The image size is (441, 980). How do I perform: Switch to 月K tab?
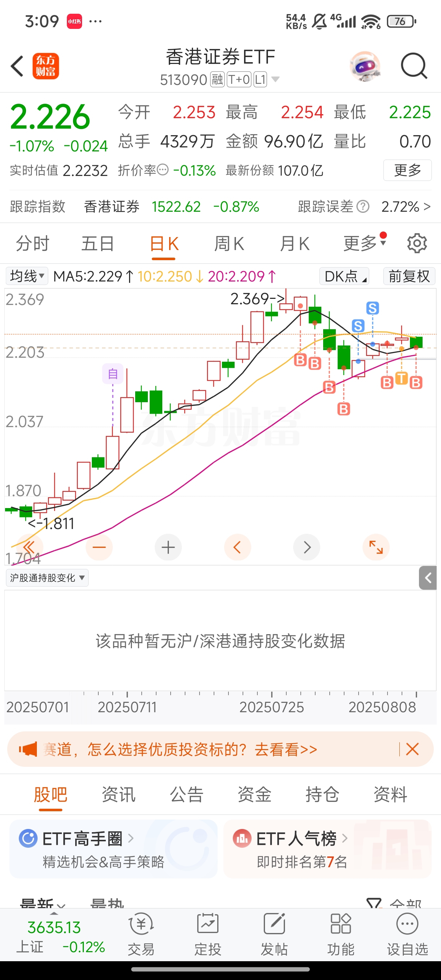[295, 243]
